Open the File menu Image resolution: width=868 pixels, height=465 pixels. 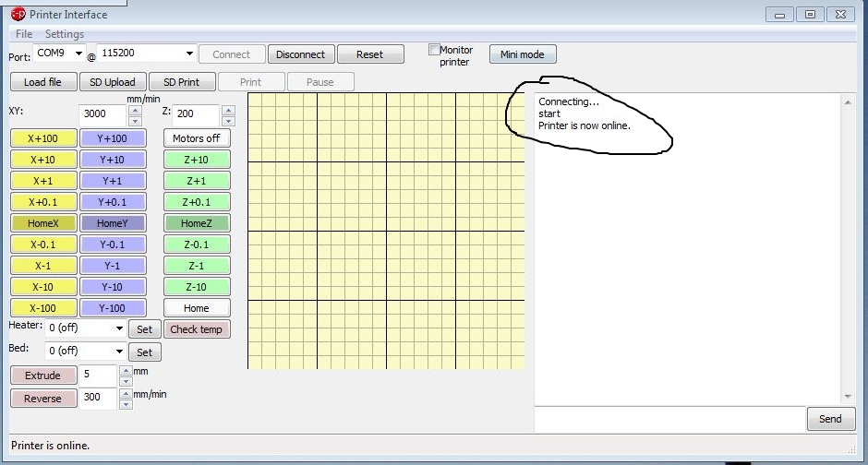pyautogui.click(x=24, y=34)
